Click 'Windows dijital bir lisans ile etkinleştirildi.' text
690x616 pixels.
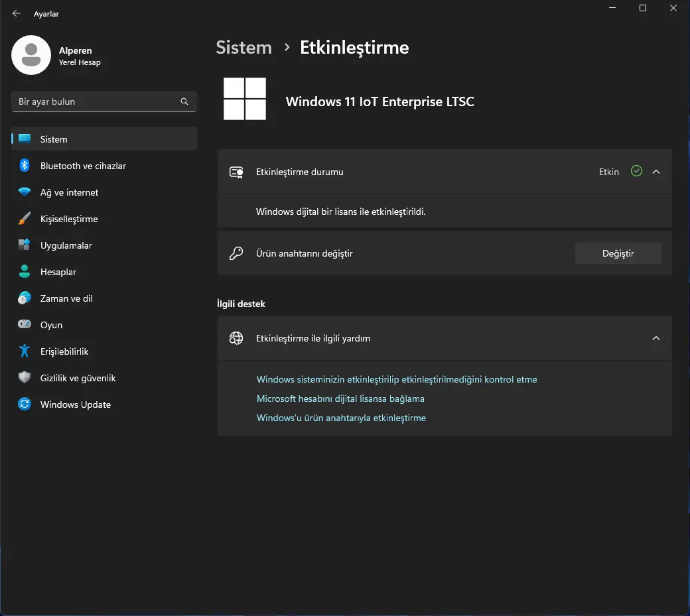point(340,212)
